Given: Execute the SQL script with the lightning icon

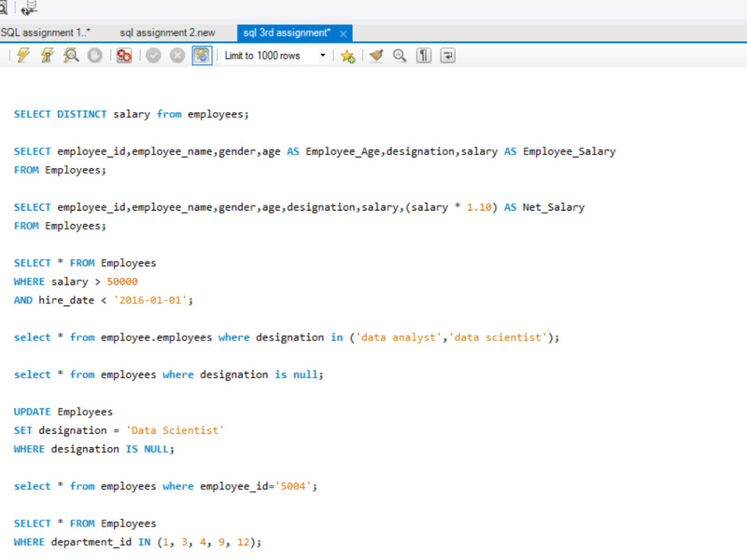Looking at the screenshot, I should (x=23, y=55).
